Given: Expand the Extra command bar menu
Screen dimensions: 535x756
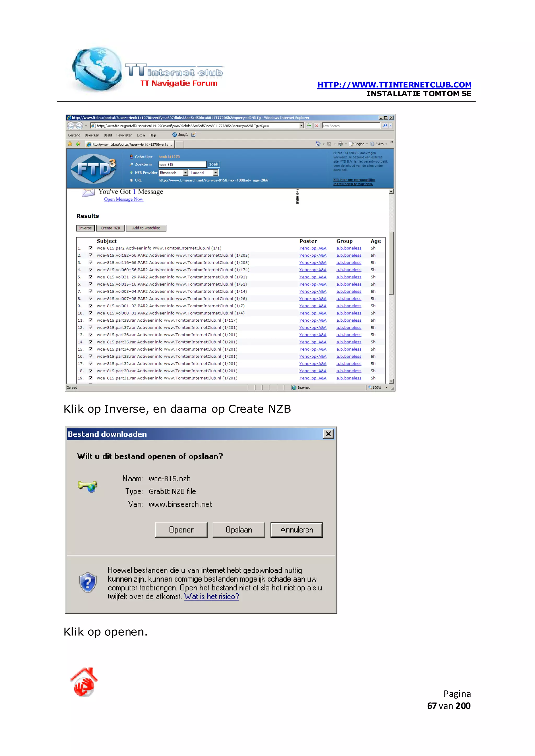Looking at the screenshot, I should [379, 144].
